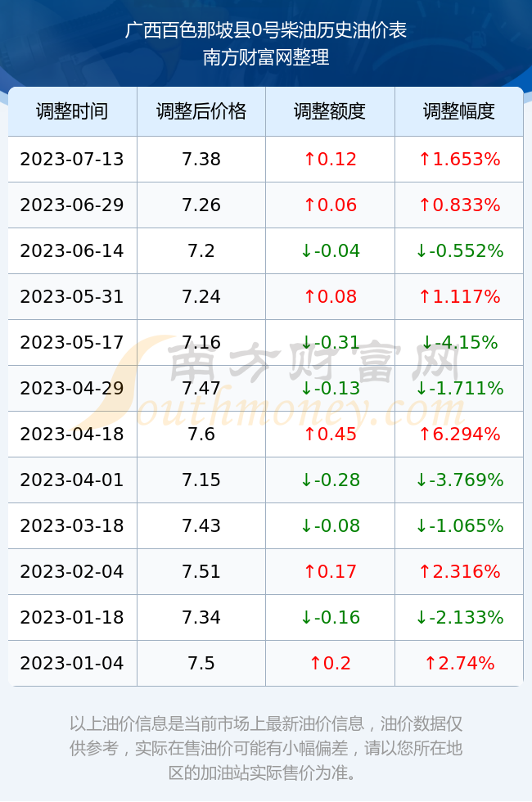Click the 调整后价格 column header
Viewport: 532px width, 802px height.
[201, 111]
